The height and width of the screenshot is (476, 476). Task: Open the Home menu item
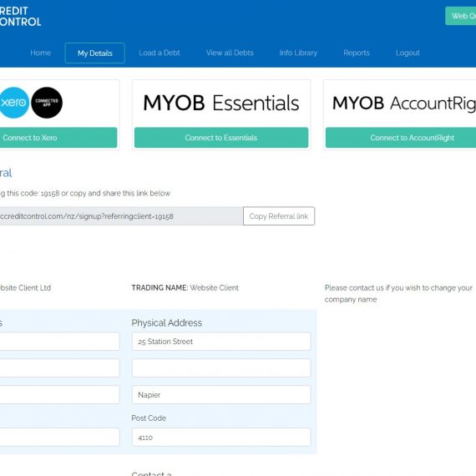[40, 53]
